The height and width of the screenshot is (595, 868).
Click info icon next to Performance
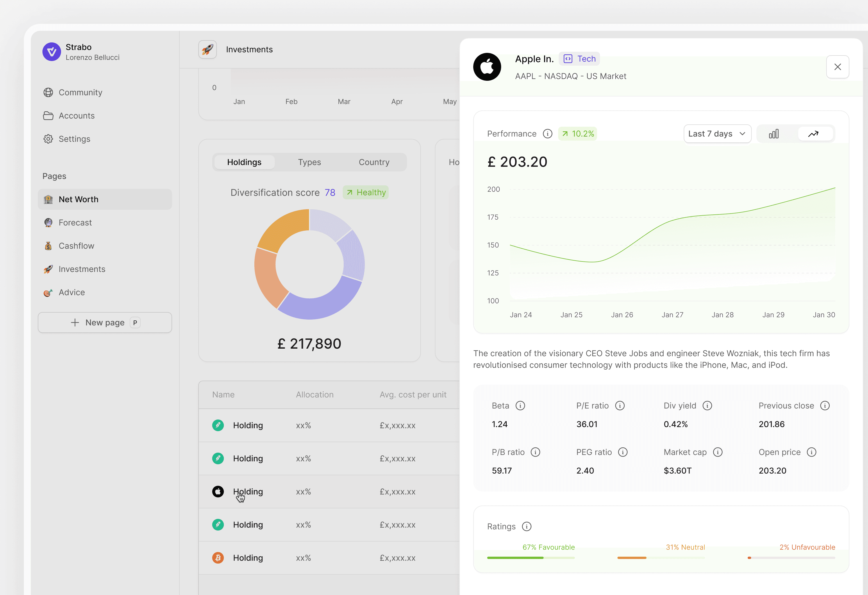tap(547, 134)
